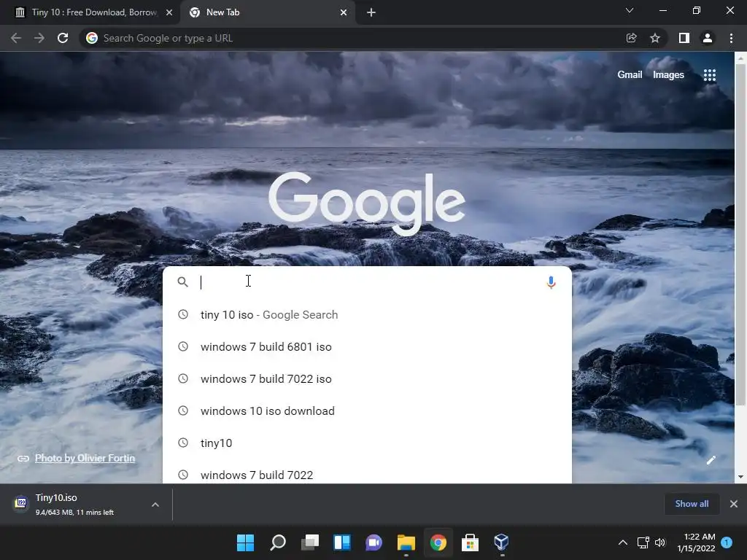Image resolution: width=747 pixels, height=560 pixels.
Task: Reload the page with the refresh icon
Action: tap(63, 38)
